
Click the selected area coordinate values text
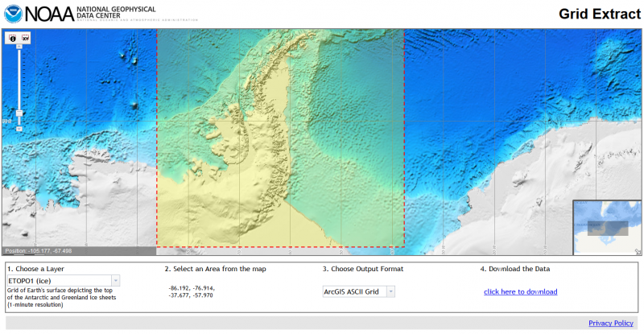(x=192, y=291)
